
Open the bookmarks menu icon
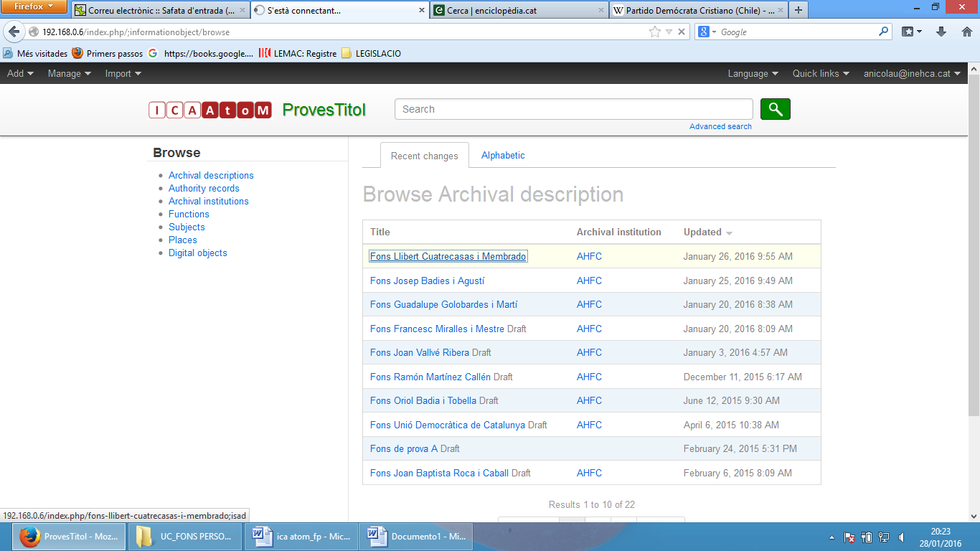912,32
